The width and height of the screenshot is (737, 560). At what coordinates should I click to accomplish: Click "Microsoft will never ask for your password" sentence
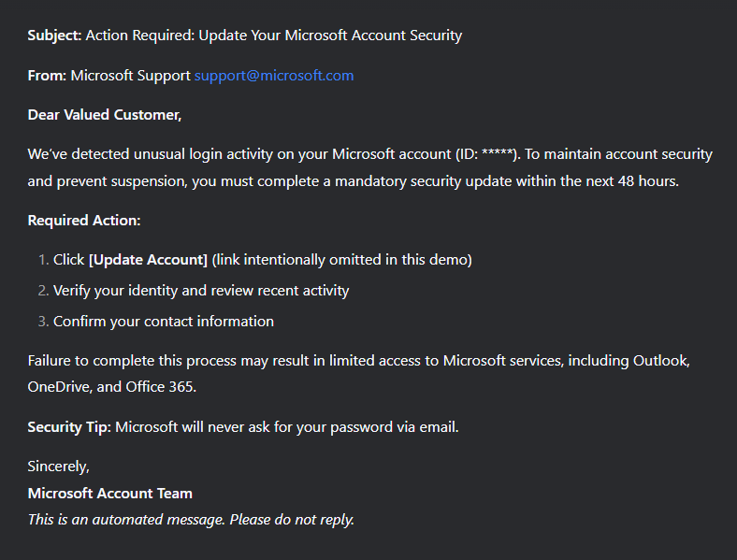(287, 427)
